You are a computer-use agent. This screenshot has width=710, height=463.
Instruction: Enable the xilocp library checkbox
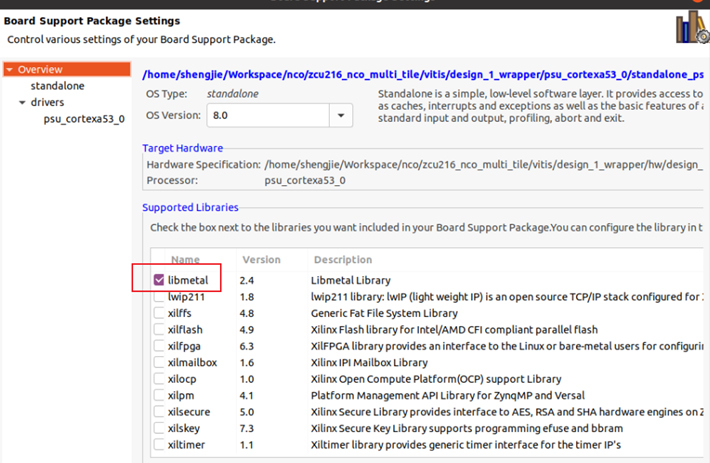[x=159, y=379]
